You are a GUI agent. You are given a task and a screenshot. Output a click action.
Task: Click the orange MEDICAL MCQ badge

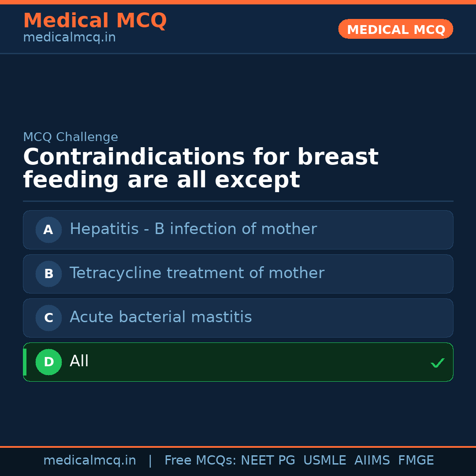(x=395, y=30)
